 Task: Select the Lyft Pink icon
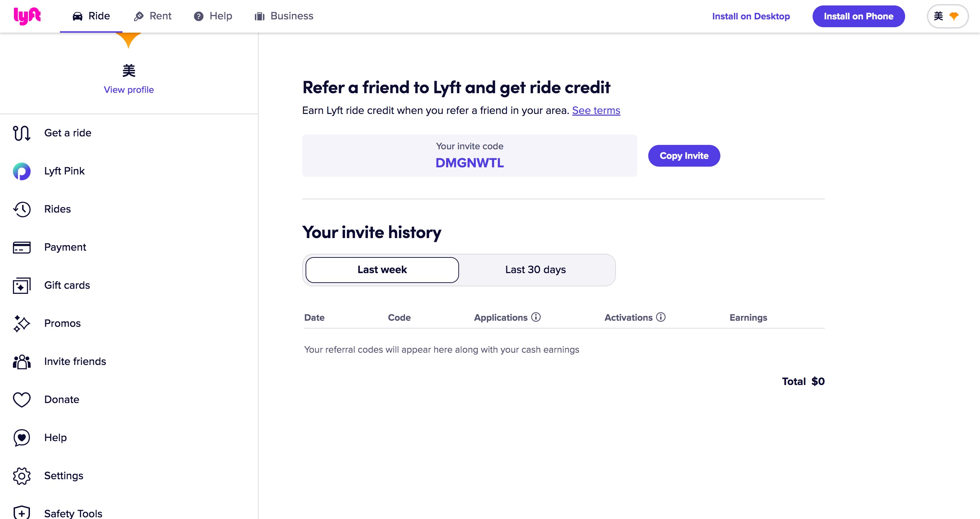22,171
